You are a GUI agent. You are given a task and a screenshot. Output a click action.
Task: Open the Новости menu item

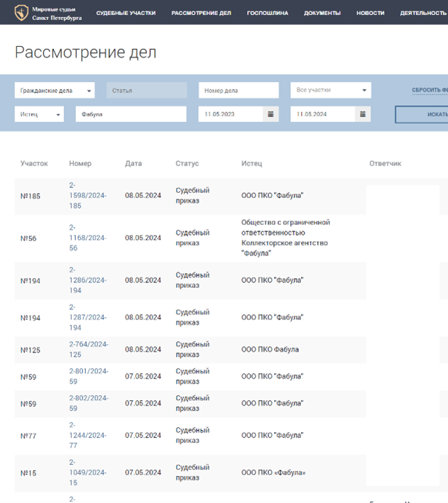(x=370, y=13)
